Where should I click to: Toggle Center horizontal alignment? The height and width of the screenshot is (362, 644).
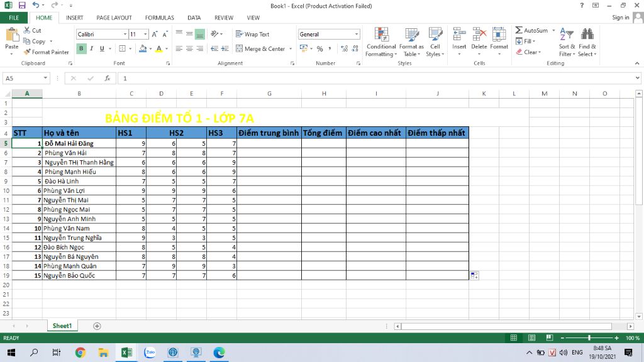tap(189, 48)
